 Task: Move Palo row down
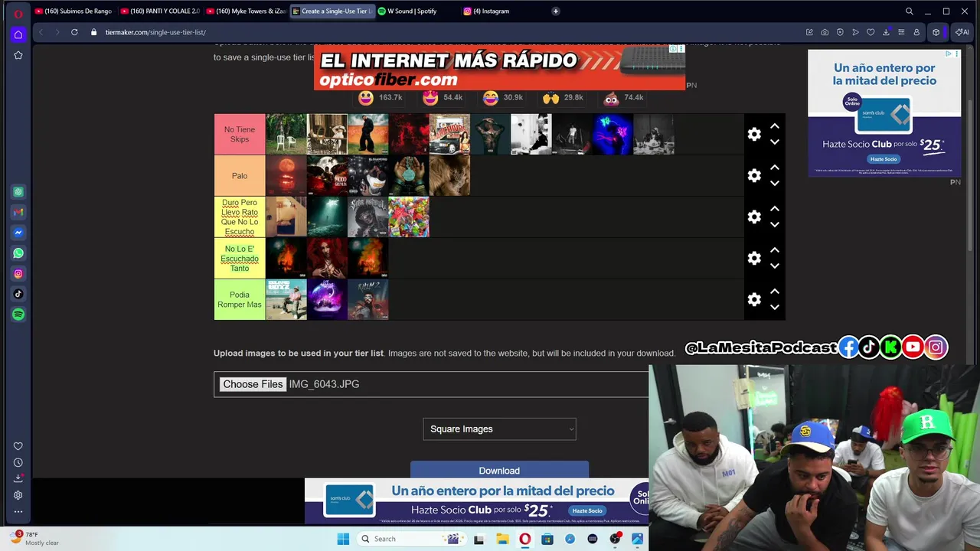click(x=774, y=183)
